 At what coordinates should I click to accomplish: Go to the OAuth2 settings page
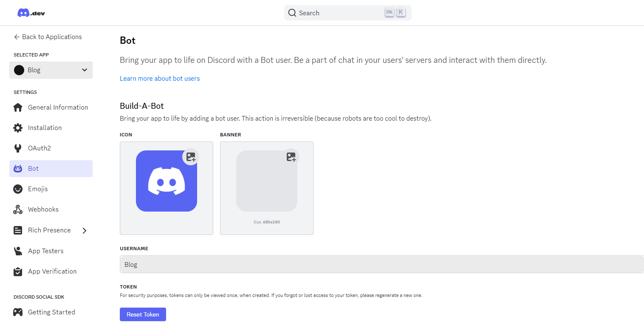pos(51,148)
